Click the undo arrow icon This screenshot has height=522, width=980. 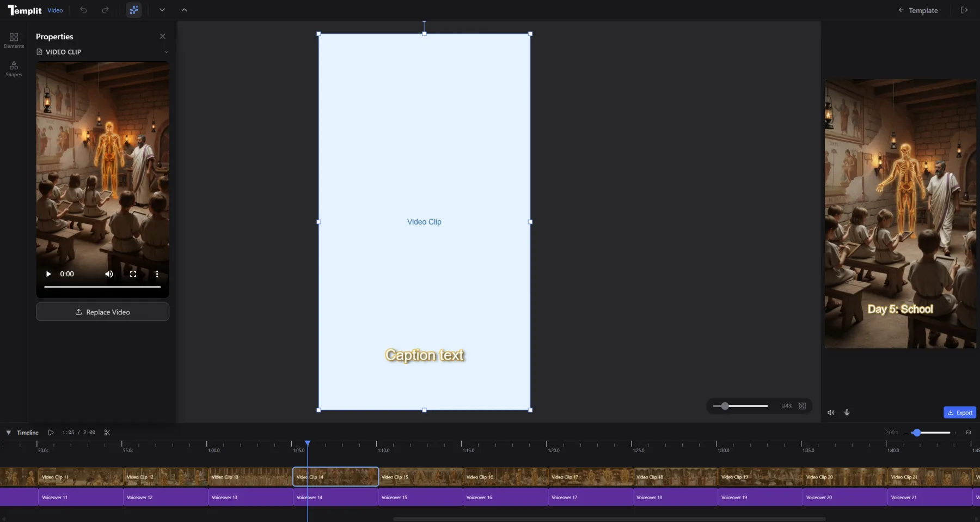83,10
